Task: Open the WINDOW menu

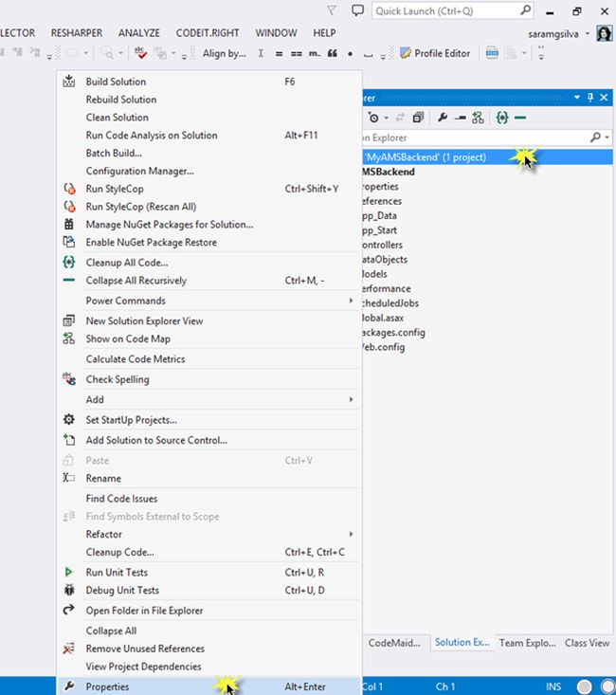Action: tap(276, 33)
